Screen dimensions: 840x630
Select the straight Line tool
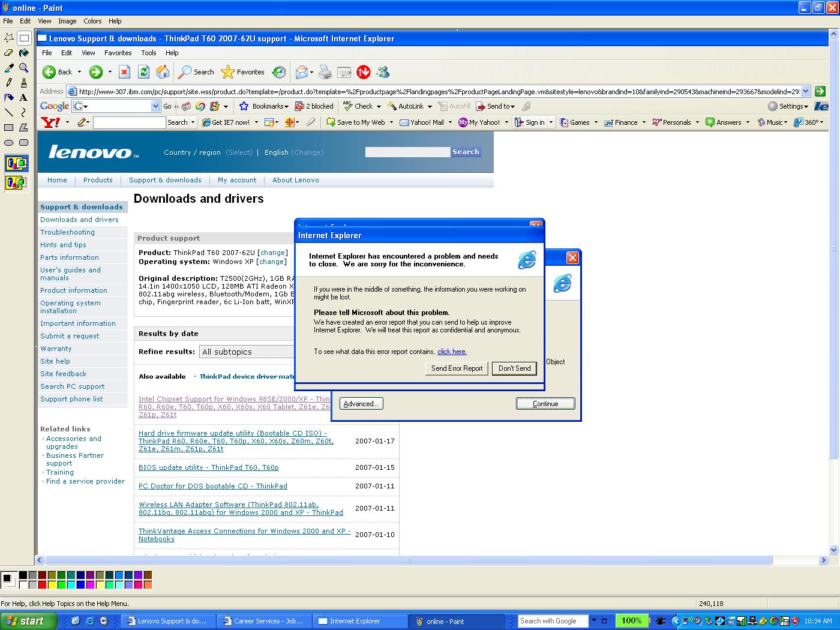[x=9, y=113]
